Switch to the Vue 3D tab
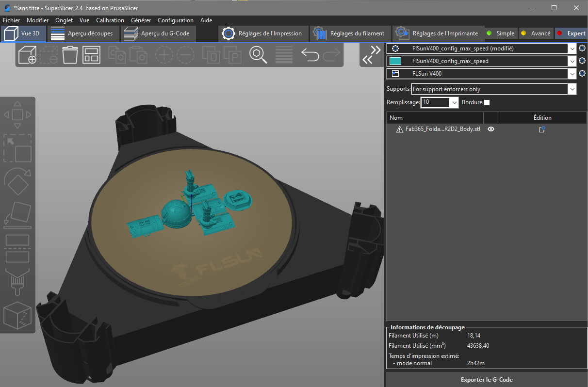The image size is (588, 387). (24, 33)
